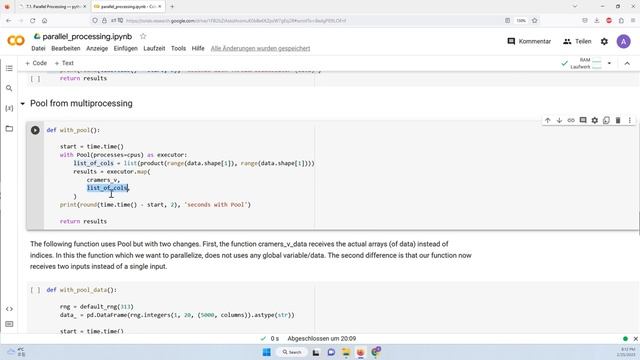The height and width of the screenshot is (360, 640).
Task: Close the bottom status bar
Action: pyautogui.click(x=636, y=339)
